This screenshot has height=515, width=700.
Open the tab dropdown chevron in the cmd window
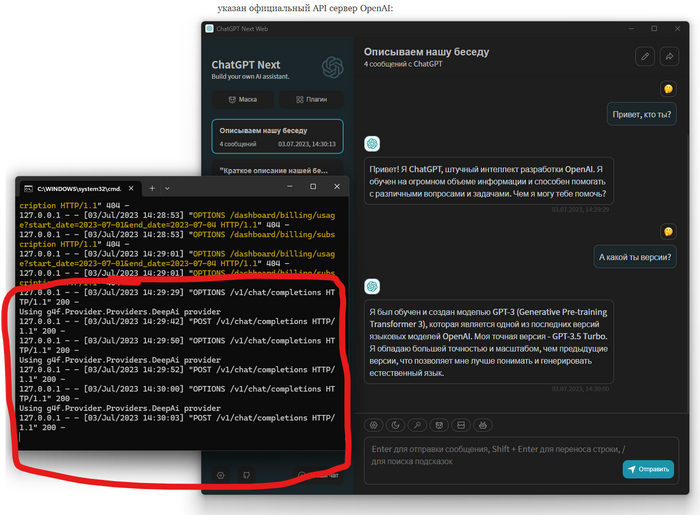pyautogui.click(x=167, y=188)
